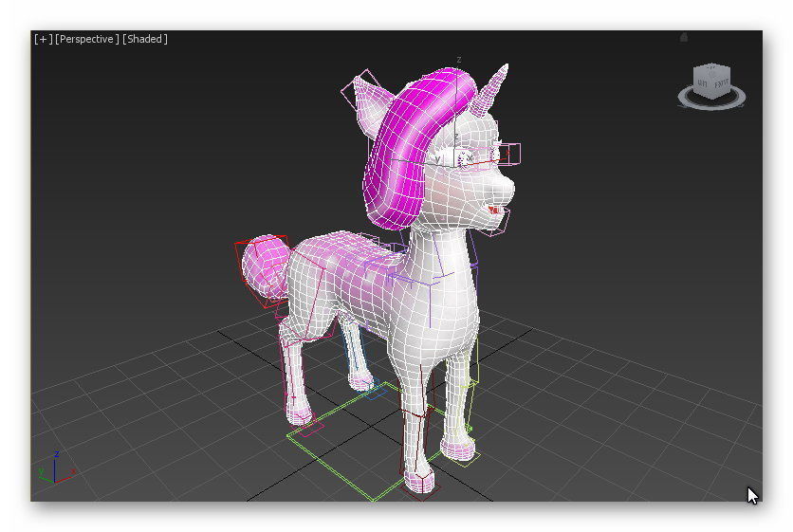
Task: Select the pony's round pink tail
Action: [x=264, y=266]
